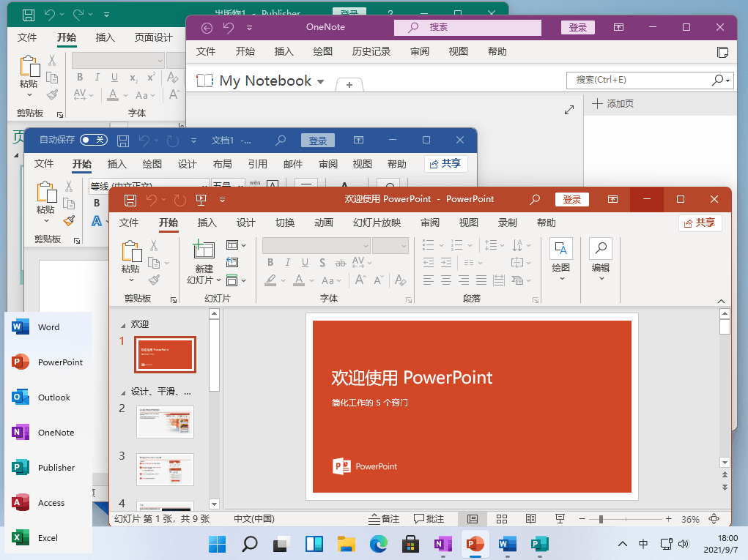Click OneNote back arrow button
The width and height of the screenshot is (748, 560).
(x=207, y=28)
